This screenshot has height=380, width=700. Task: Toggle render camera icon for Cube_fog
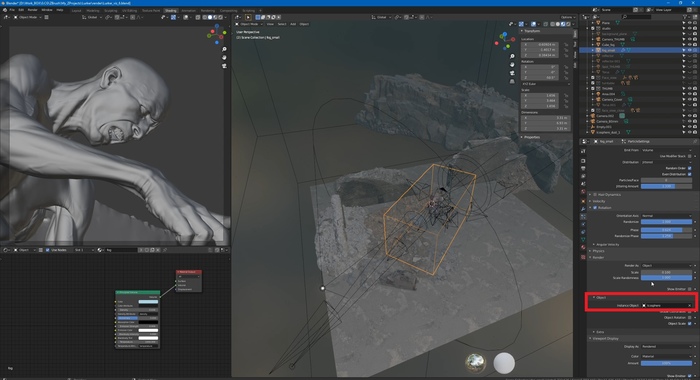pyautogui.click(x=695, y=45)
